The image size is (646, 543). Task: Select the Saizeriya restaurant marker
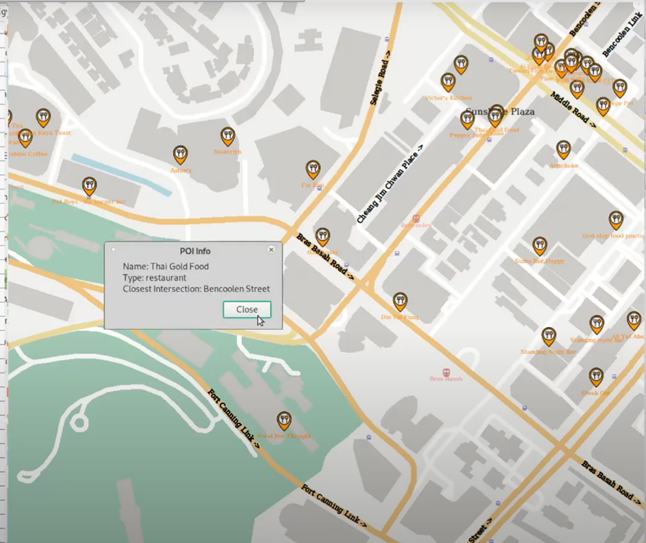pyautogui.click(x=228, y=137)
